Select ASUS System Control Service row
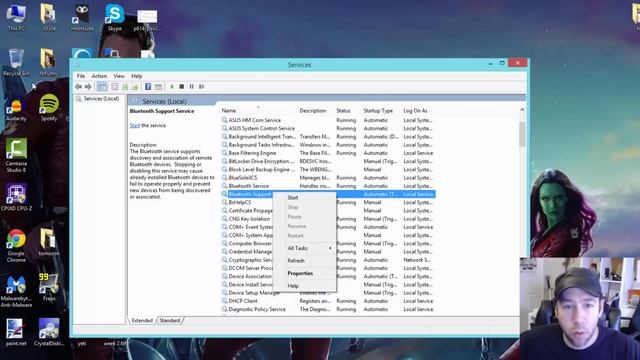 click(x=328, y=128)
